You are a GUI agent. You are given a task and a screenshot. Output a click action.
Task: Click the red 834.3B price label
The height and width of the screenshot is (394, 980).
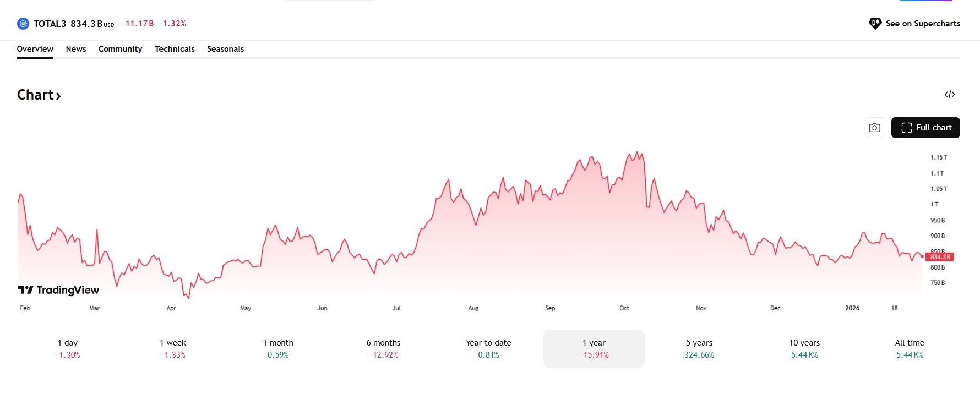click(940, 257)
